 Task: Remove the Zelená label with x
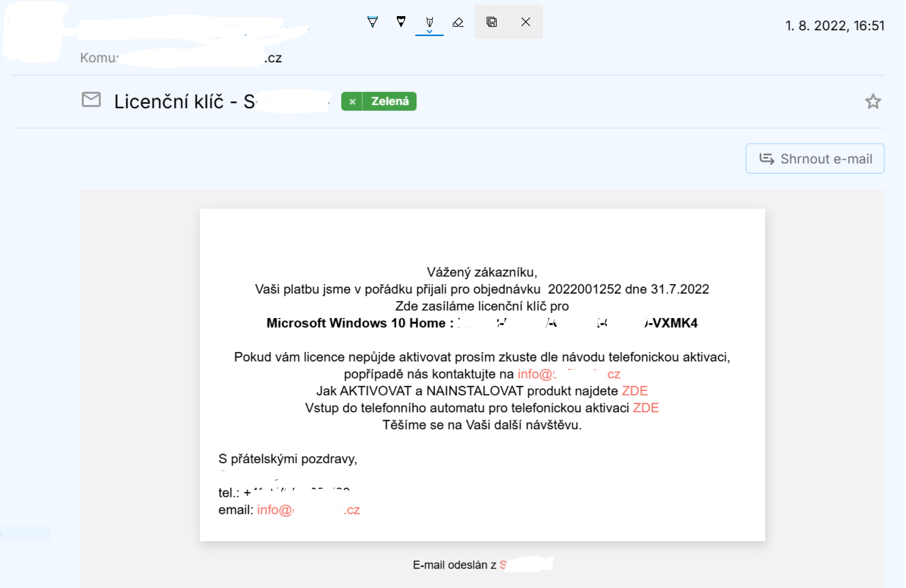[x=352, y=101]
